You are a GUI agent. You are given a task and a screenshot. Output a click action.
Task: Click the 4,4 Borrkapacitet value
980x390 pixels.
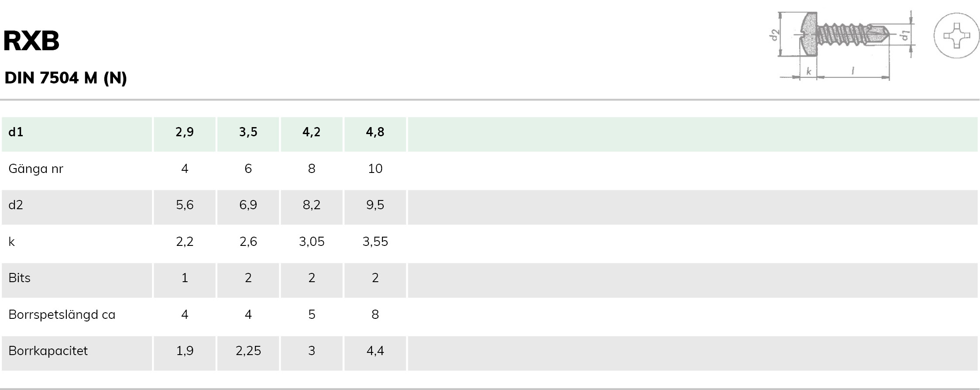pos(375,351)
